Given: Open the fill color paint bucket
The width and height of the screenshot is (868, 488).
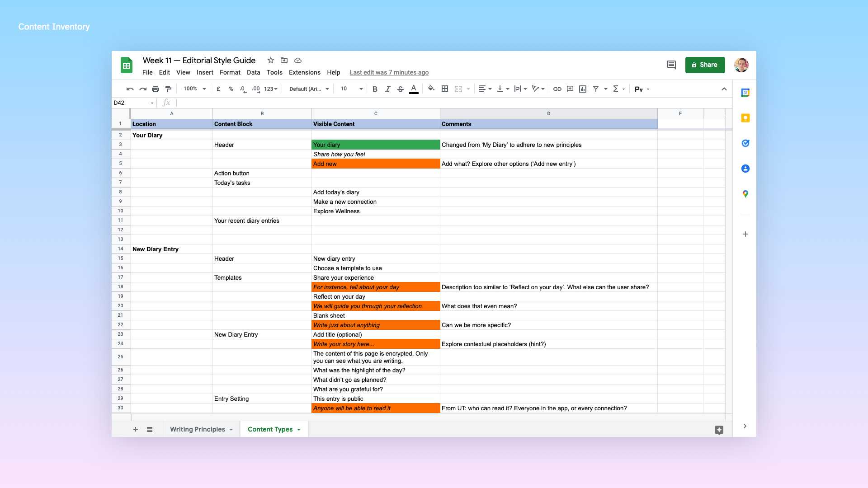Looking at the screenshot, I should [x=431, y=89].
